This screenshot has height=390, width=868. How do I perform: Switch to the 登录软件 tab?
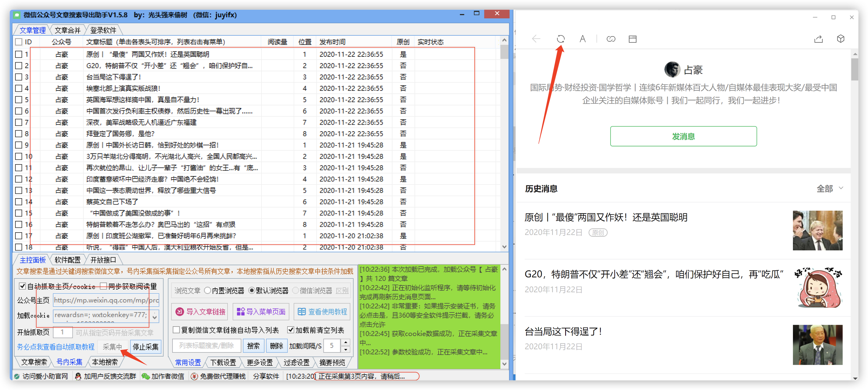[103, 30]
